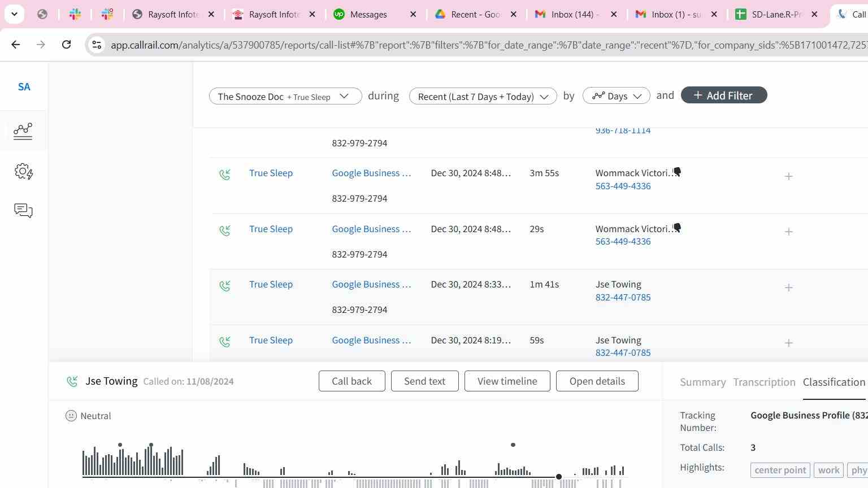Open True Sleep link in 1m 41s row
The width and height of the screenshot is (868, 488).
pyautogui.click(x=271, y=284)
